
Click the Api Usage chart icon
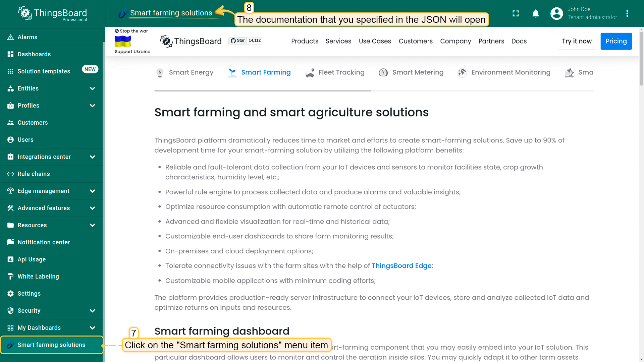click(10, 259)
